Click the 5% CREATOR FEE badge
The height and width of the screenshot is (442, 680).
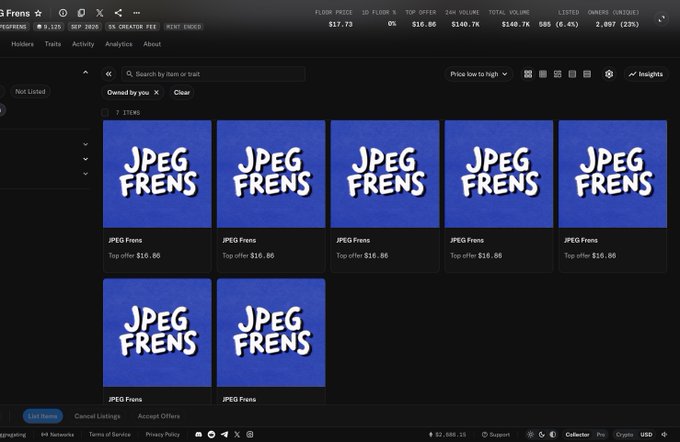(132, 27)
